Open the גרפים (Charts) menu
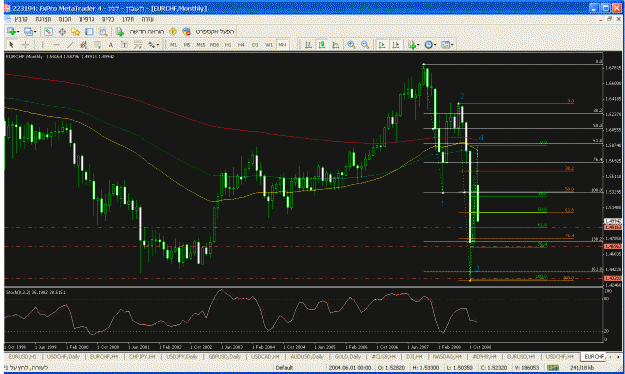This screenshot has height=374, width=625. click(x=86, y=19)
